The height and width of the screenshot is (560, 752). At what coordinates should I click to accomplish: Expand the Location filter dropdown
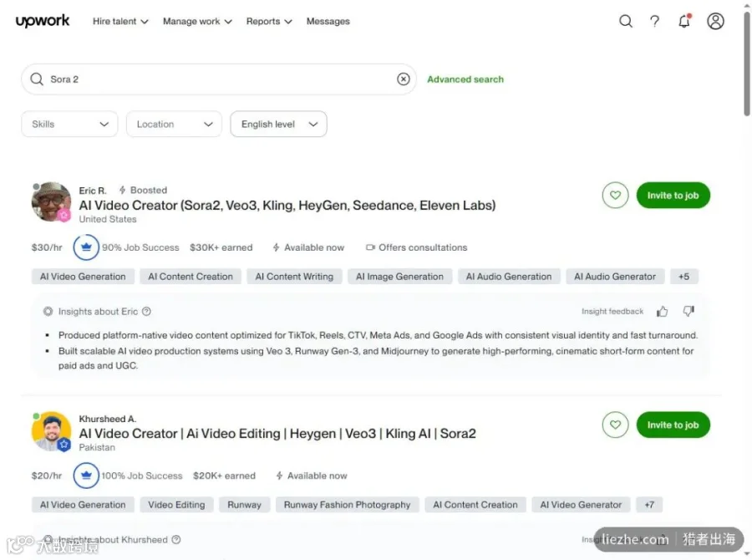[174, 124]
